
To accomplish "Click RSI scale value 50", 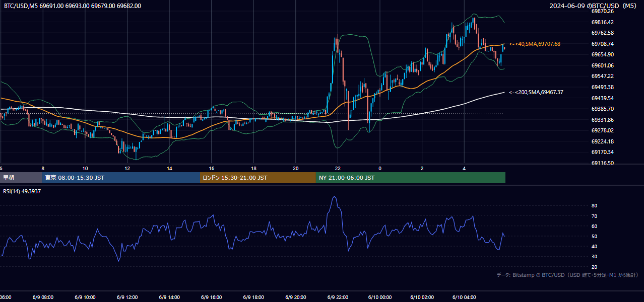I will point(594,236).
